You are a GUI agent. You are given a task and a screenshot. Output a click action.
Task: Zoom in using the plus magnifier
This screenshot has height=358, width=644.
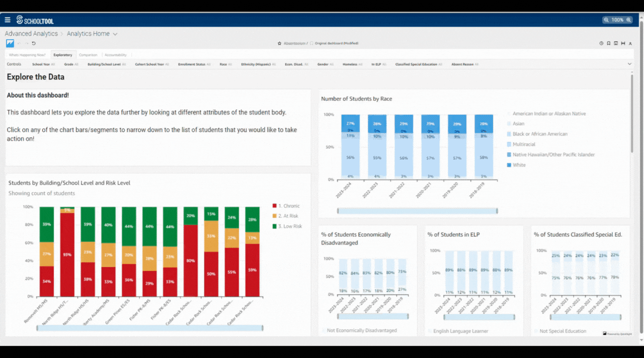coord(629,20)
